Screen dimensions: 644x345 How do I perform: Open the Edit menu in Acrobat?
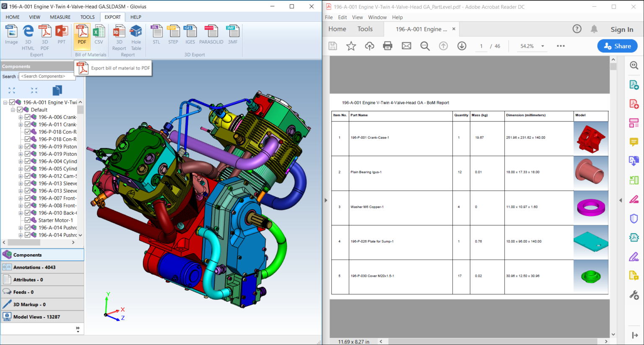pyautogui.click(x=341, y=17)
